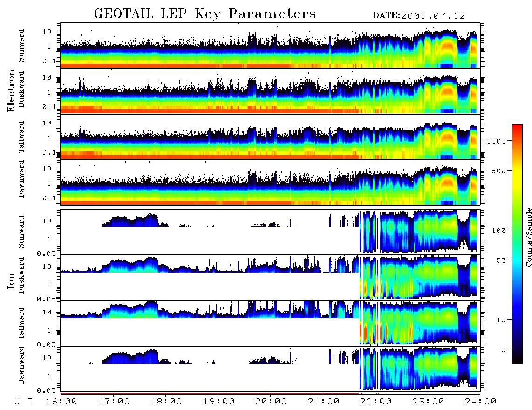Click the Electron Sunward spectrogram panel
The height and width of the screenshot is (410, 532).
(270, 46)
